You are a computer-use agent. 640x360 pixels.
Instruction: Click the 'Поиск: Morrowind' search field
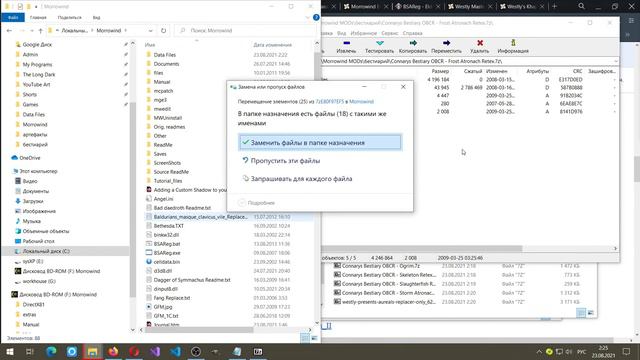tap(245, 31)
